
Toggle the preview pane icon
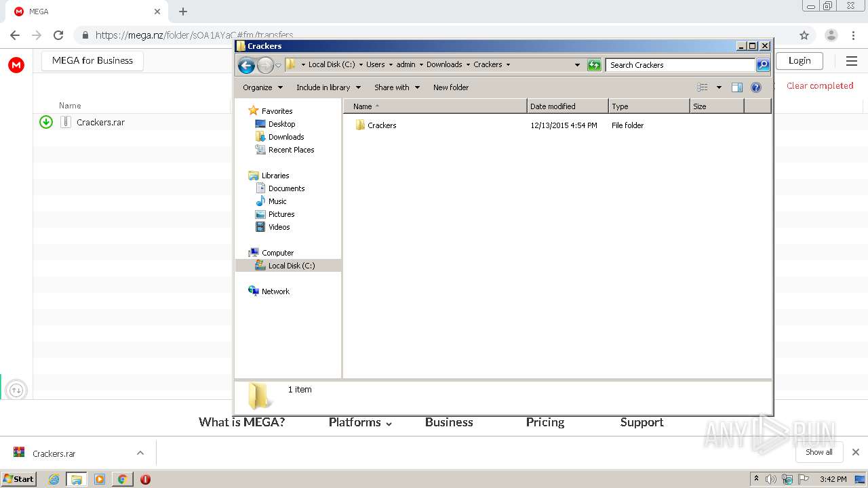(x=737, y=87)
